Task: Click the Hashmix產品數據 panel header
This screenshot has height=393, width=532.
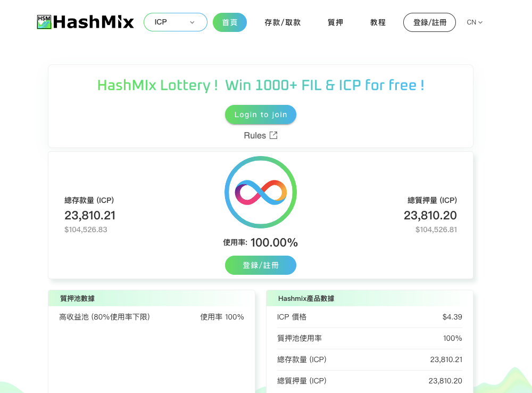Action: click(x=370, y=298)
